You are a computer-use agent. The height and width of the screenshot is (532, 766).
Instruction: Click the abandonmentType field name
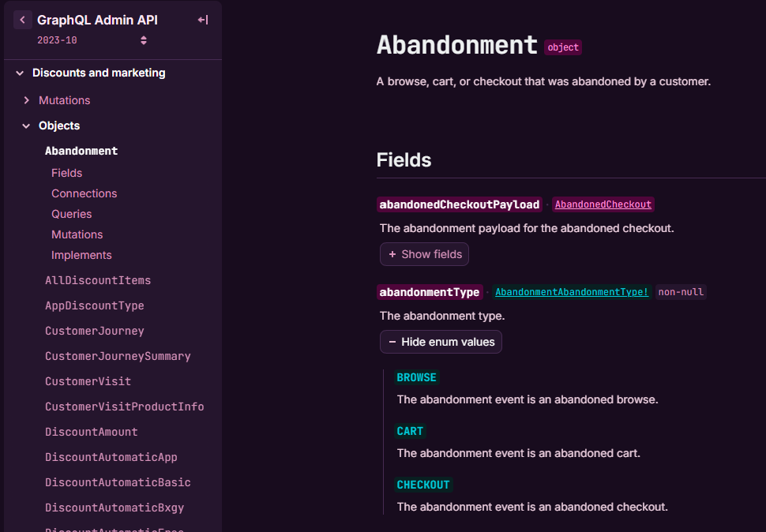pyautogui.click(x=430, y=292)
